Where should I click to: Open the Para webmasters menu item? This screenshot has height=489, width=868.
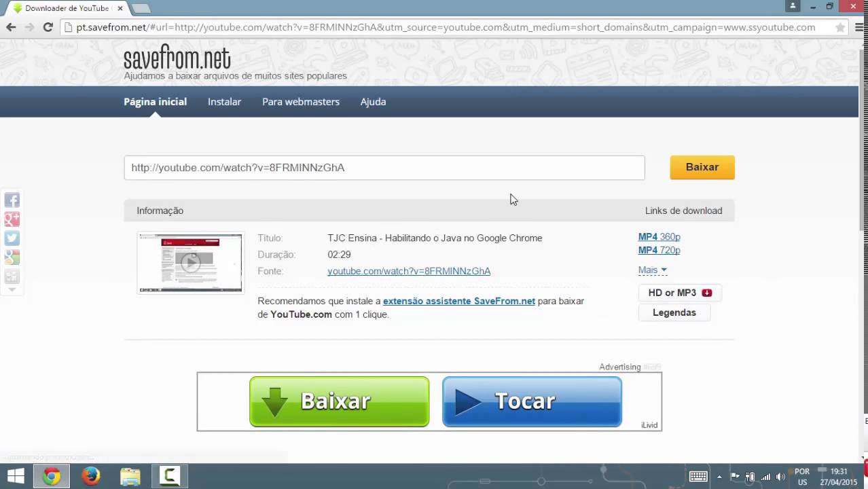tap(301, 101)
